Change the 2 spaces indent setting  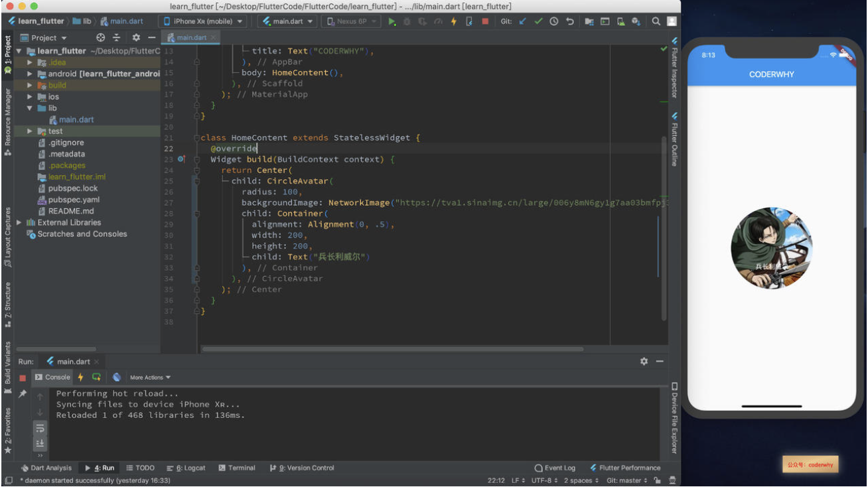coord(582,480)
